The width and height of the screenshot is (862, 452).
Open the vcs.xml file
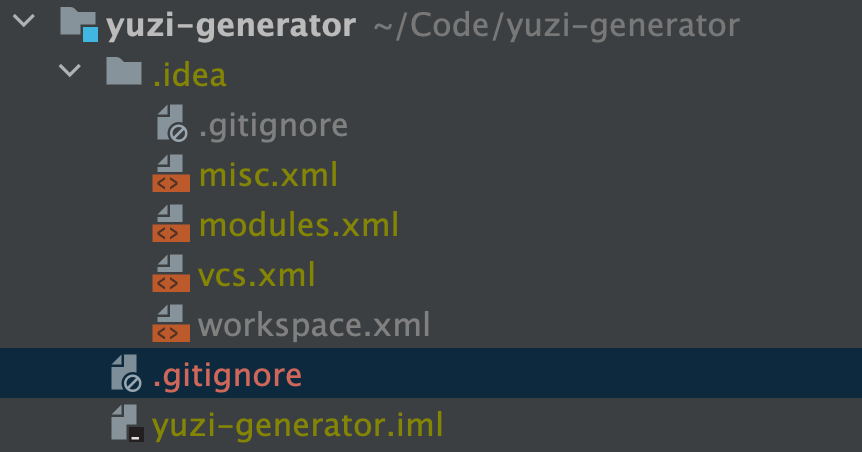[257, 275]
